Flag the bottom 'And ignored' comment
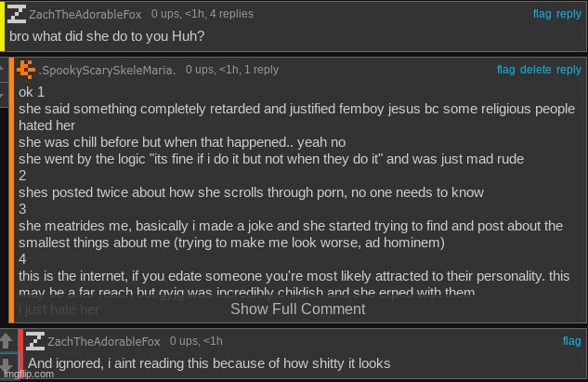Viewport: 588px width, 382px height. pos(572,341)
